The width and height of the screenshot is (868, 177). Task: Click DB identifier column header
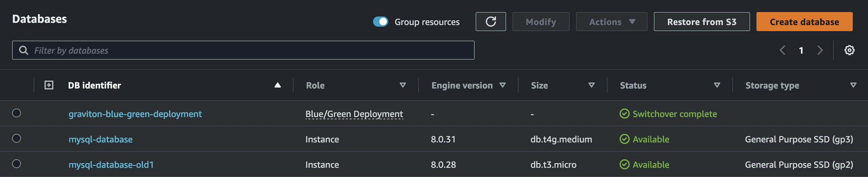coord(94,85)
